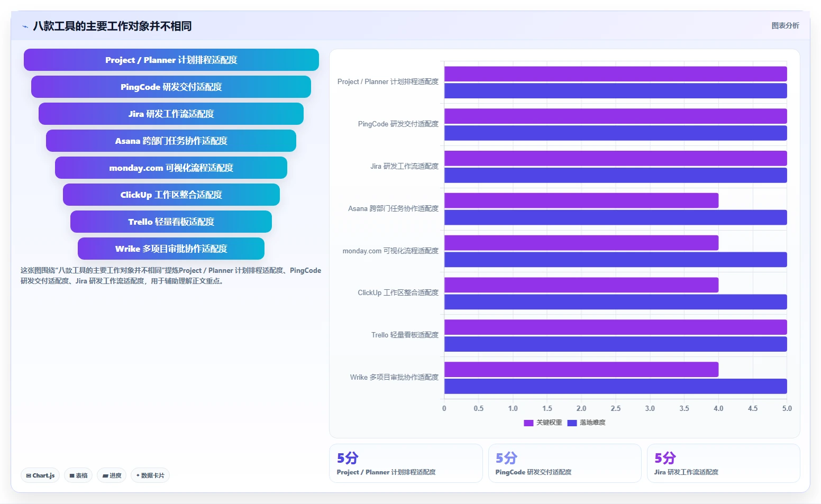
Task: Click the x-axis tick value 2.5
Action: point(616,409)
